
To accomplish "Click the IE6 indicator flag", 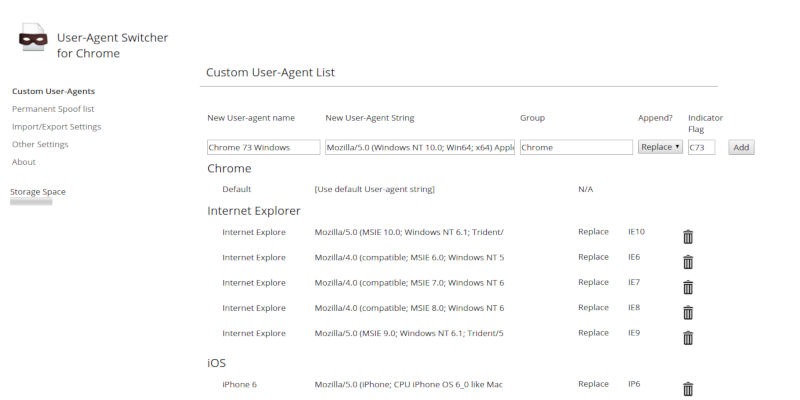I will tap(634, 257).
